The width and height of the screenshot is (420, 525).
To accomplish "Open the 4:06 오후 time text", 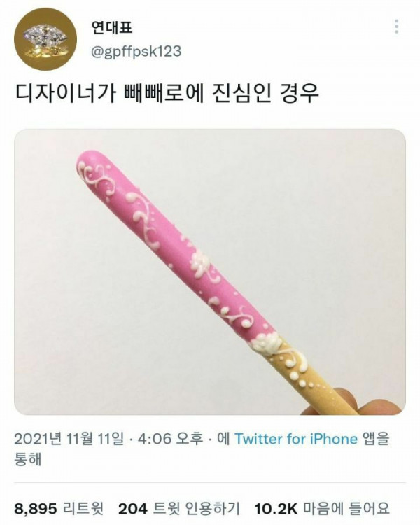I will pos(169,439).
